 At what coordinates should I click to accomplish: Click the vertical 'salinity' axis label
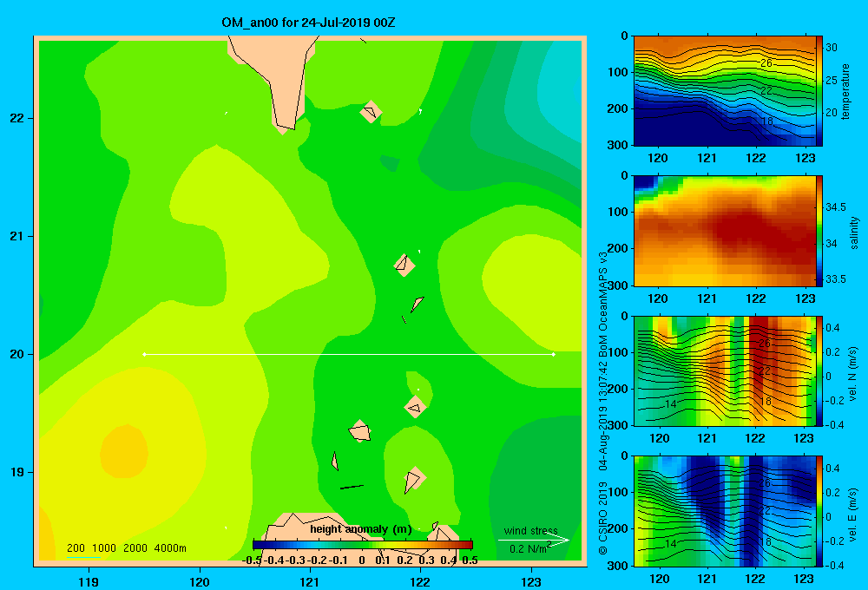(854, 233)
